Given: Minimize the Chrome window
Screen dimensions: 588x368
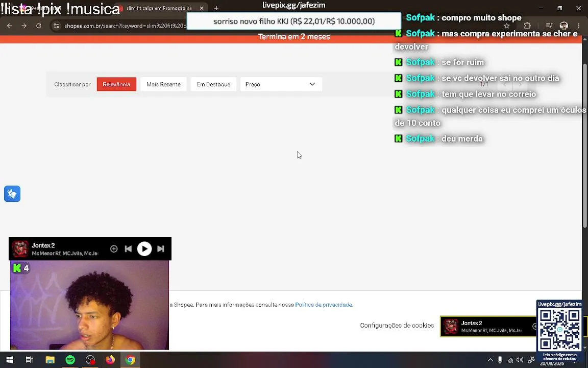Looking at the screenshot, I should point(541,8).
